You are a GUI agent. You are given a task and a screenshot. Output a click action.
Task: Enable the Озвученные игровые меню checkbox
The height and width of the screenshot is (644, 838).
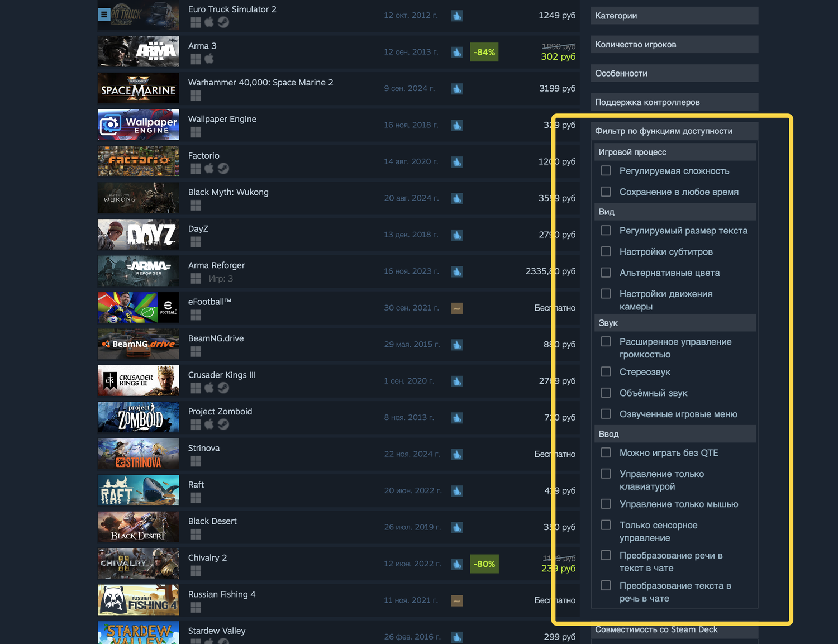(x=606, y=414)
